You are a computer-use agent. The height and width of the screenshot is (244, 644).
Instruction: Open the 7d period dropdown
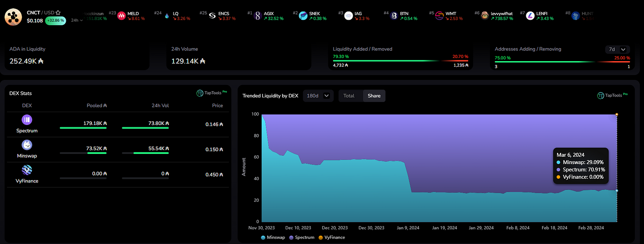tap(617, 49)
